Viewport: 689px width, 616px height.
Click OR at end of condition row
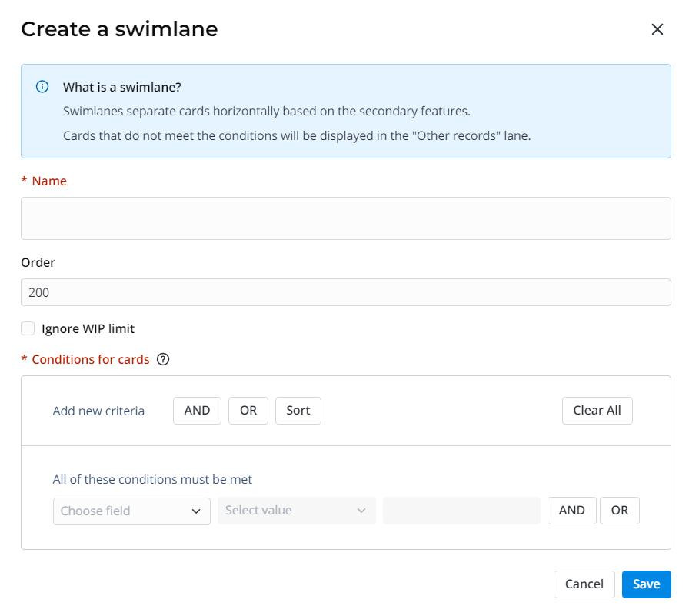(619, 511)
